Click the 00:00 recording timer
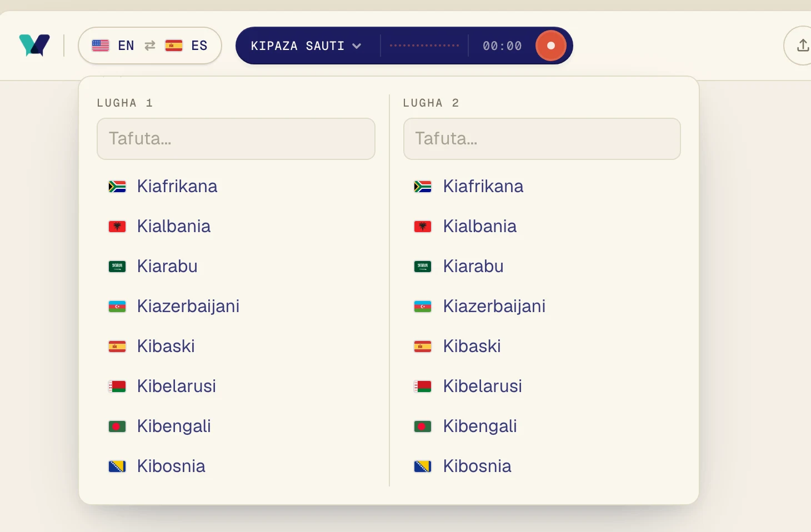 (502, 46)
